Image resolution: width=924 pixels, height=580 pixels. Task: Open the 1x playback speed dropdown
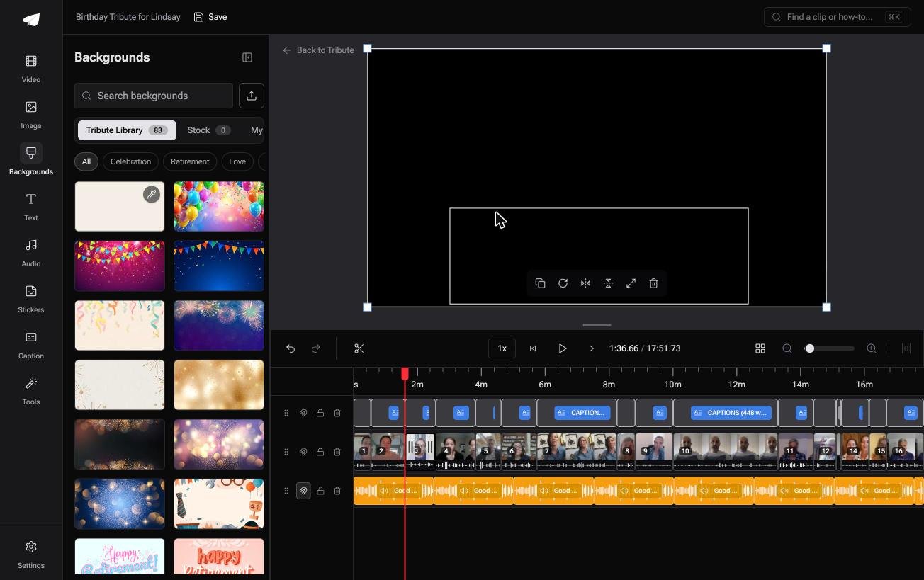[x=502, y=348]
